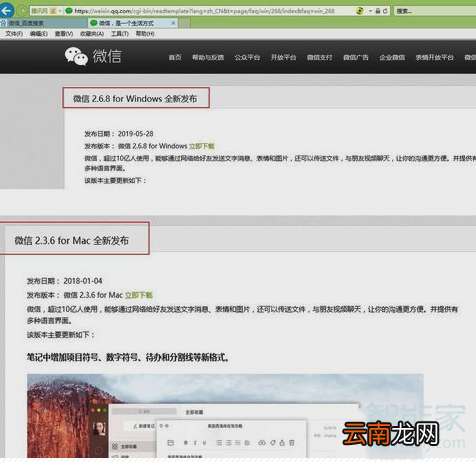Click heading 微信 2.3.6 for Mac 全新发布
Image resolution: width=476 pixels, height=462 pixels.
click(x=72, y=240)
